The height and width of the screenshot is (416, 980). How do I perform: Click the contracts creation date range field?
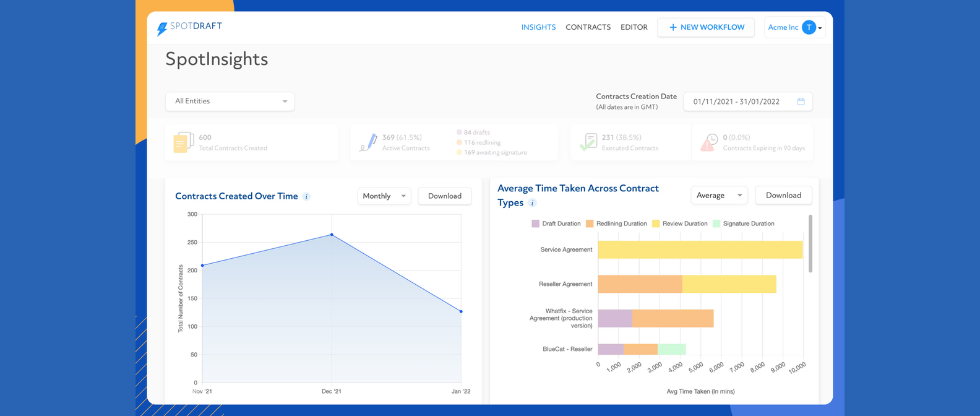pos(747,102)
